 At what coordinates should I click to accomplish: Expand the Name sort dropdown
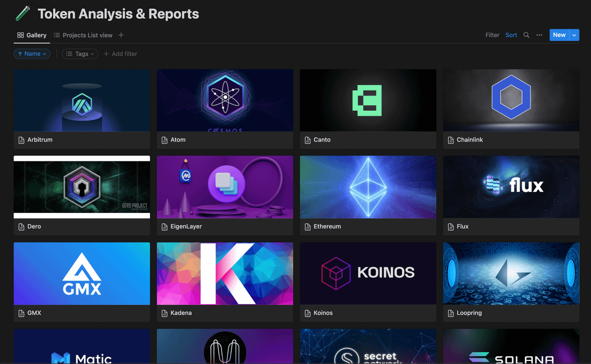pos(32,54)
